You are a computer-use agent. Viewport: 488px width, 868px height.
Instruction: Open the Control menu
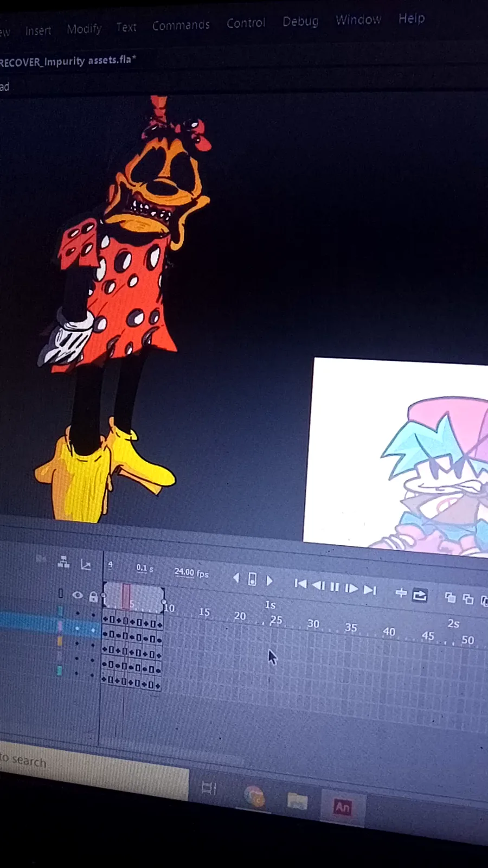246,23
